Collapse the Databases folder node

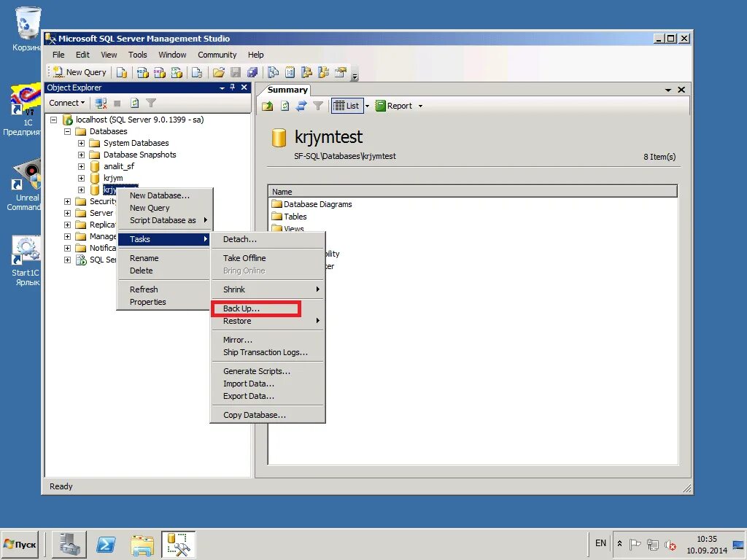tap(67, 131)
